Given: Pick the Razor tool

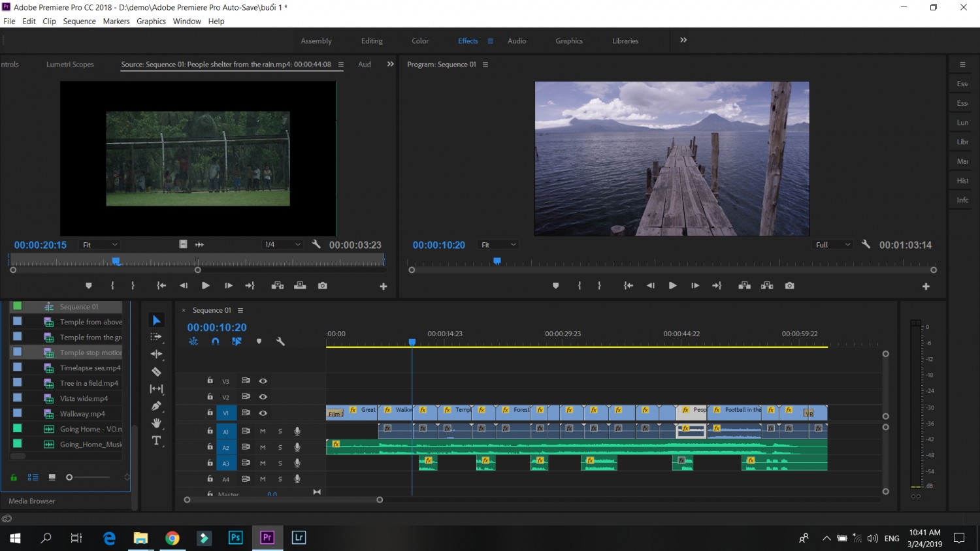Looking at the screenshot, I should (156, 371).
